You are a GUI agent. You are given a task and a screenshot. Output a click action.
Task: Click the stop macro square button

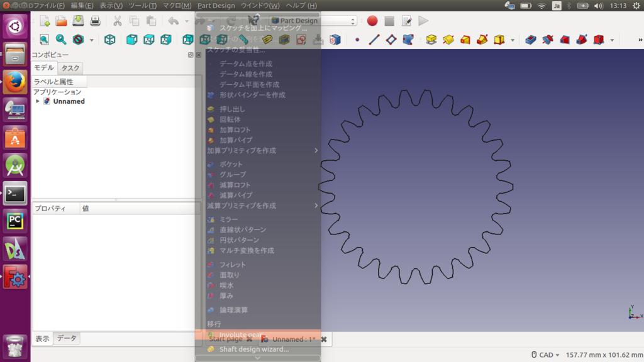click(x=389, y=21)
